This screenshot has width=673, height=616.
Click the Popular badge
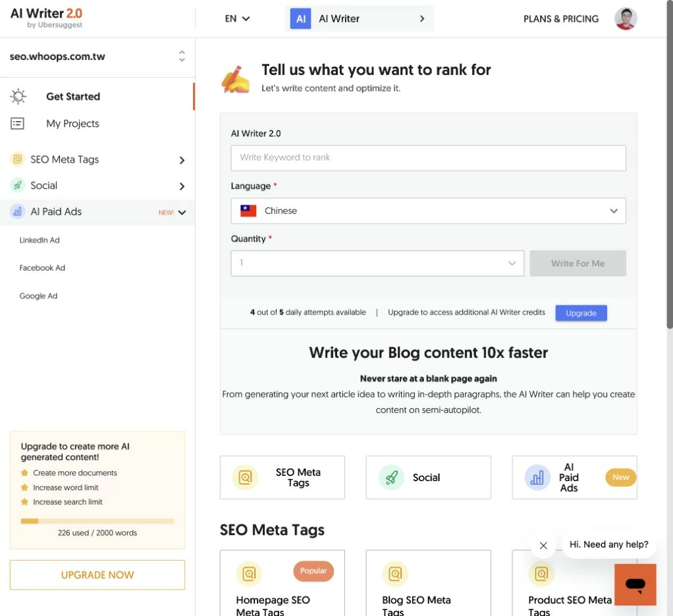point(313,571)
